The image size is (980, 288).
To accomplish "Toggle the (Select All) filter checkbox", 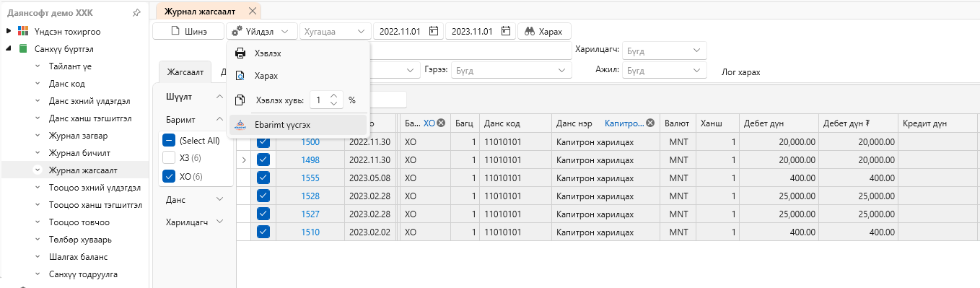I will click(169, 140).
